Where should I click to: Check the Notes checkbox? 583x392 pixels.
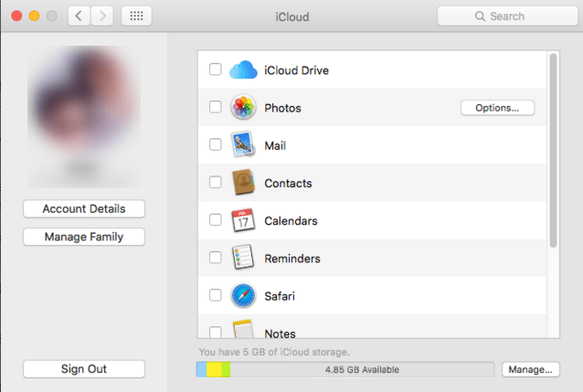point(216,332)
